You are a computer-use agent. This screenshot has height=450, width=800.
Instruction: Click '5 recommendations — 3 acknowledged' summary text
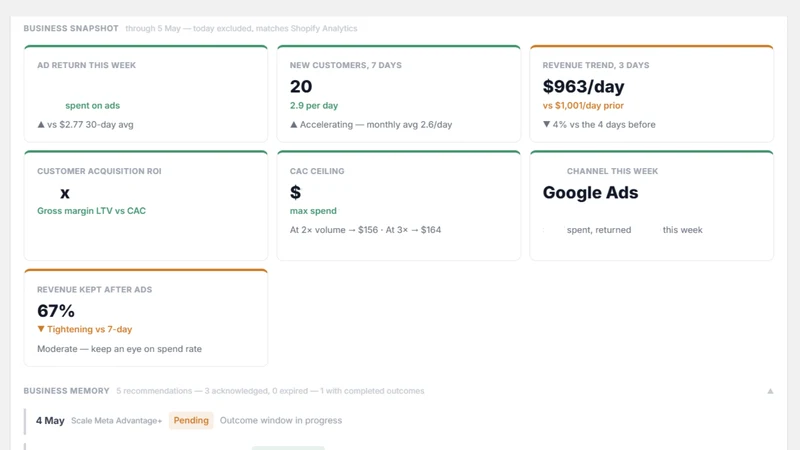(192, 391)
